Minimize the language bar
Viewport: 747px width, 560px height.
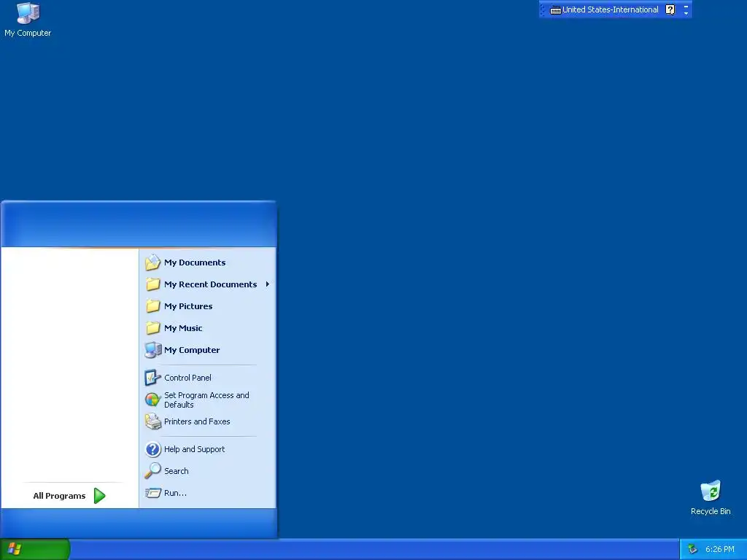(x=686, y=6)
